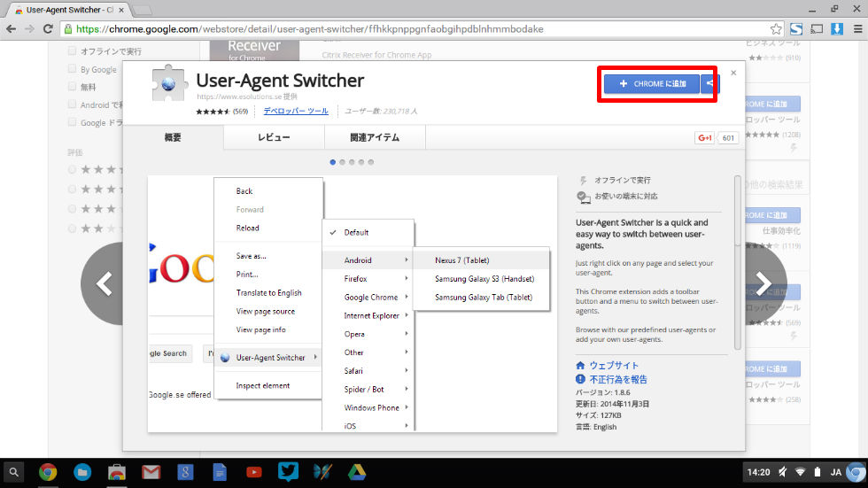Click the third carousel dot indicator
868x488 pixels.
click(352, 162)
